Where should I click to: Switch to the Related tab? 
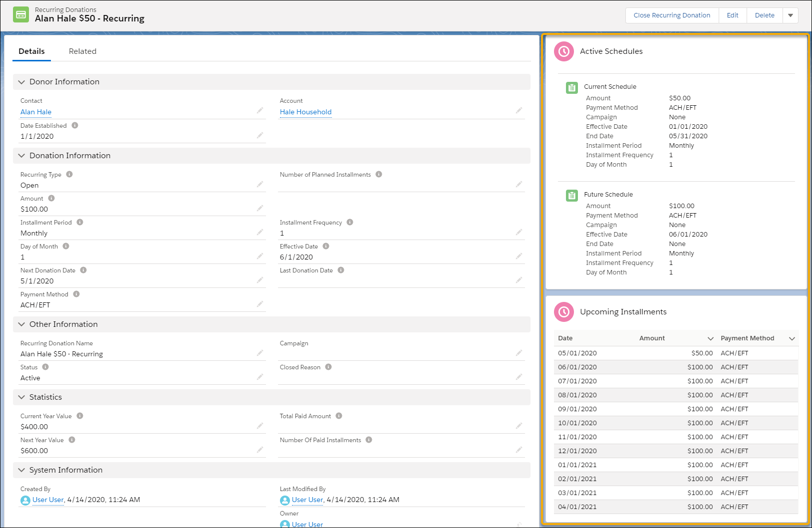[82, 51]
